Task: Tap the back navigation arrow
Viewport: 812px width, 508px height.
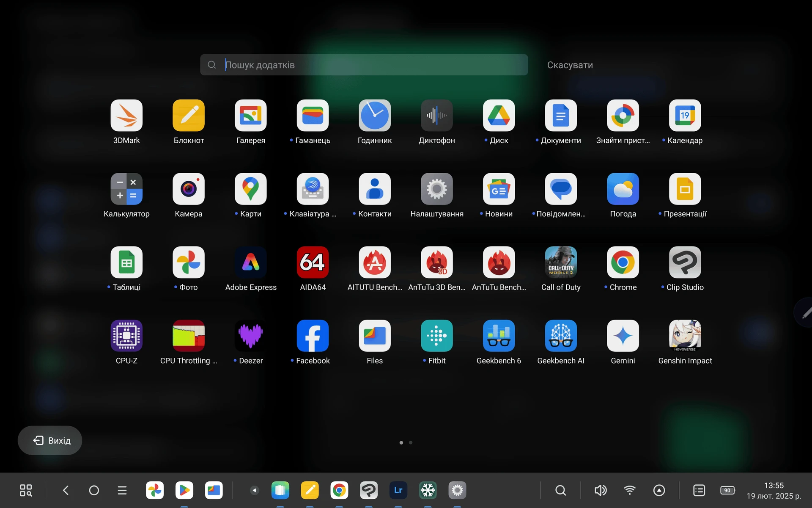Action: click(66, 490)
